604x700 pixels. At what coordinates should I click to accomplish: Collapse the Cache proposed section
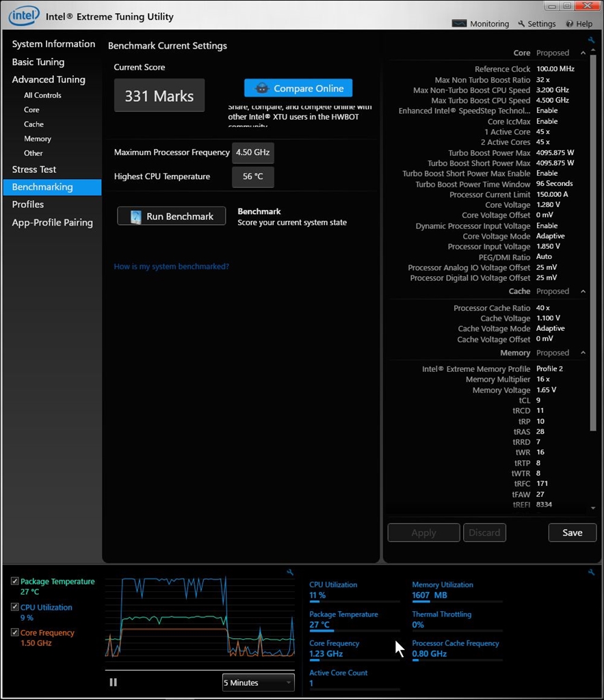[x=583, y=291]
